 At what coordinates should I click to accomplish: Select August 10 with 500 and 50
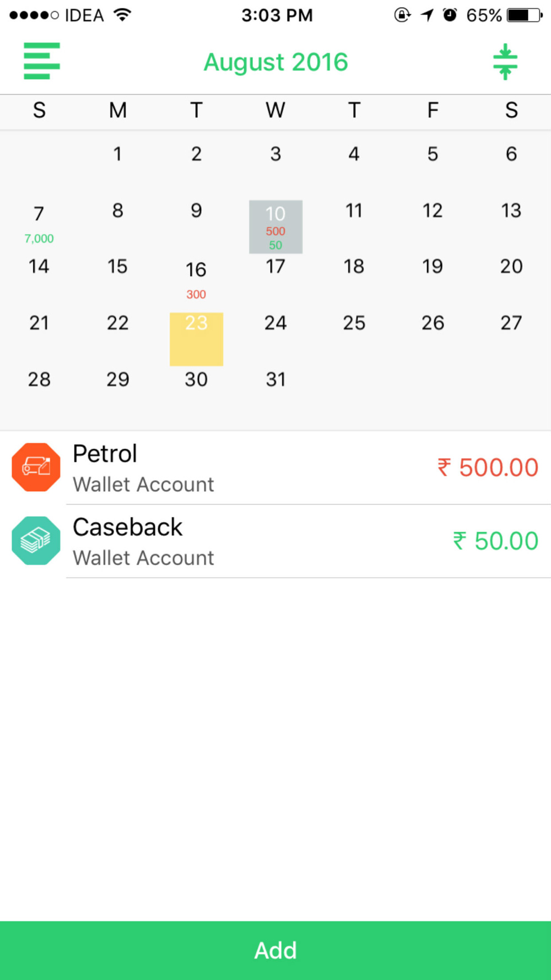pos(275,227)
